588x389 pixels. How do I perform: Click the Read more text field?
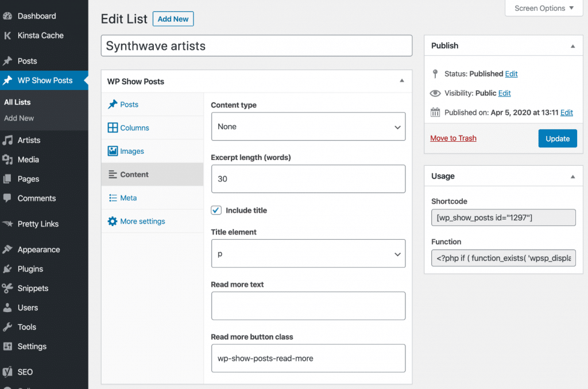click(308, 306)
